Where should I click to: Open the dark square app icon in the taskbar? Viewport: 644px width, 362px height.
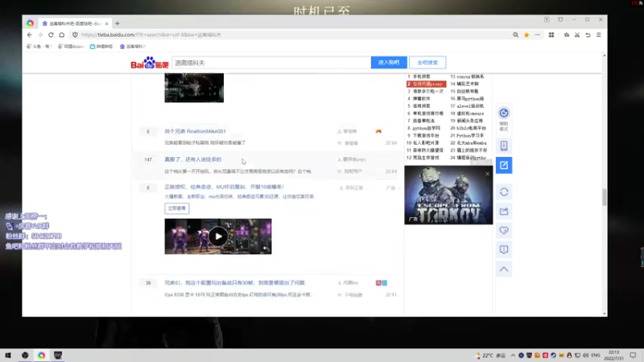(58, 356)
